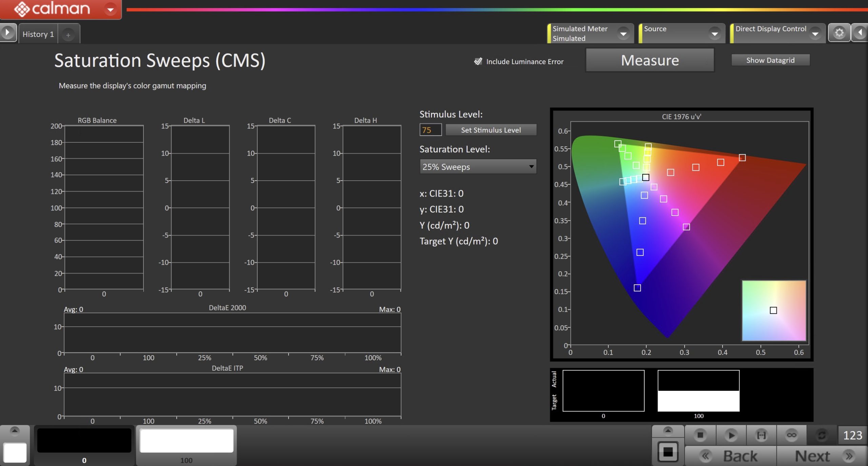This screenshot has width=868, height=466.
Task: Select the black 0 patch thumbnail
Action: pyautogui.click(x=84, y=441)
